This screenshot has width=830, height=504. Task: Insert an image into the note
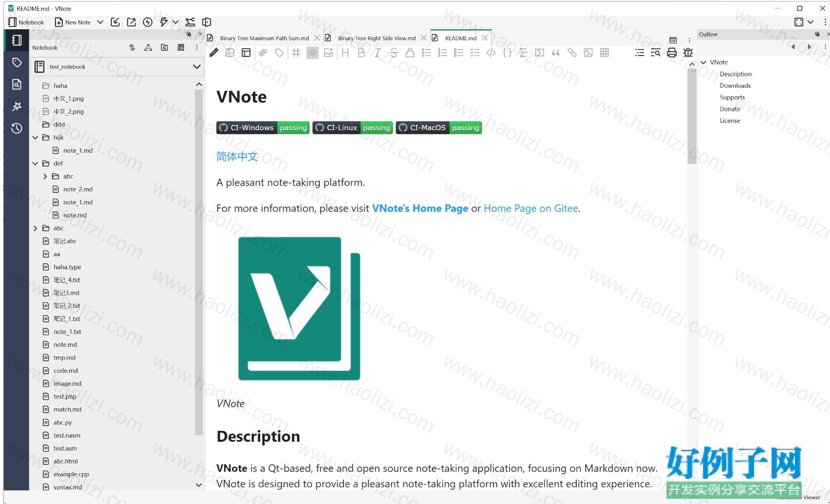pos(588,53)
